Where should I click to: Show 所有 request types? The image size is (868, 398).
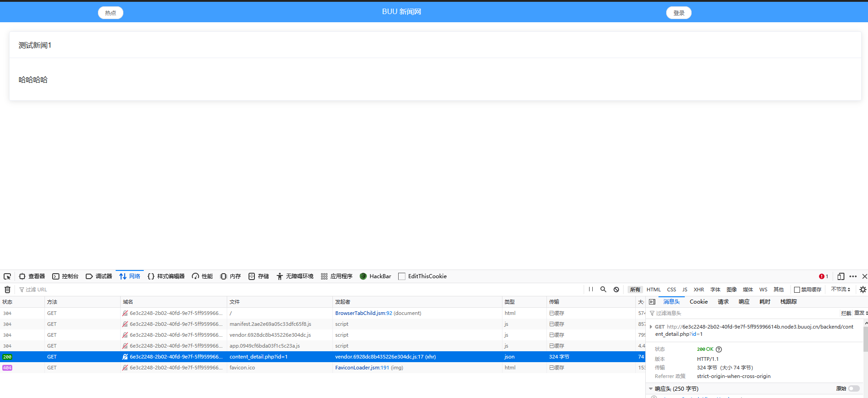[x=635, y=290]
